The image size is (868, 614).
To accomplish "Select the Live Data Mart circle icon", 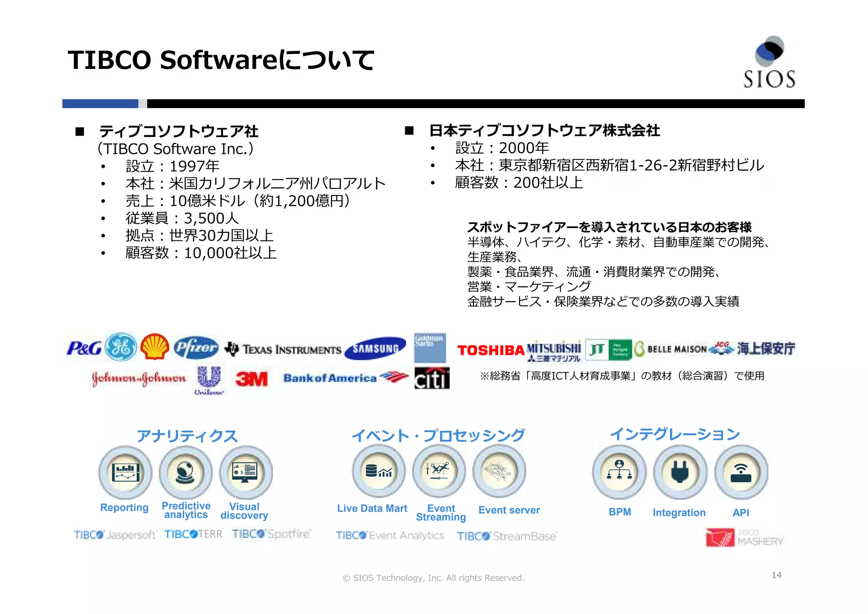I will click(x=378, y=471).
